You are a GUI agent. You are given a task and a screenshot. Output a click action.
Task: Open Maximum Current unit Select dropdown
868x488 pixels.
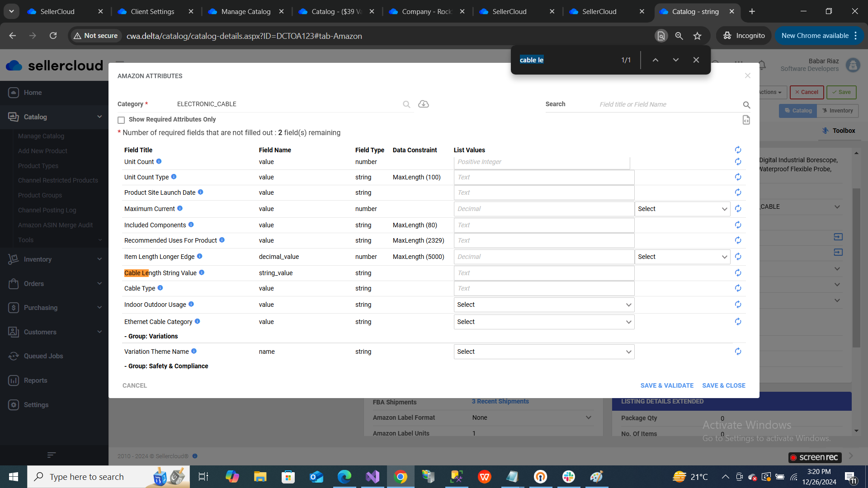click(682, 209)
